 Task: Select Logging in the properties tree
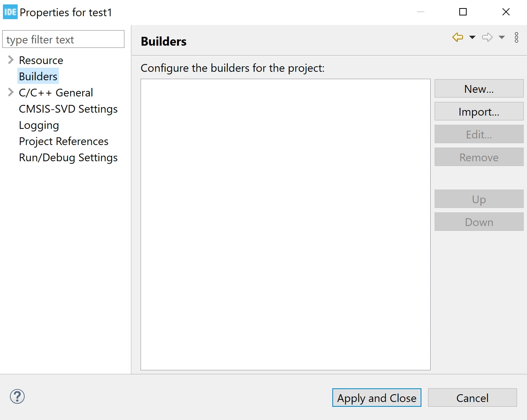coord(39,125)
